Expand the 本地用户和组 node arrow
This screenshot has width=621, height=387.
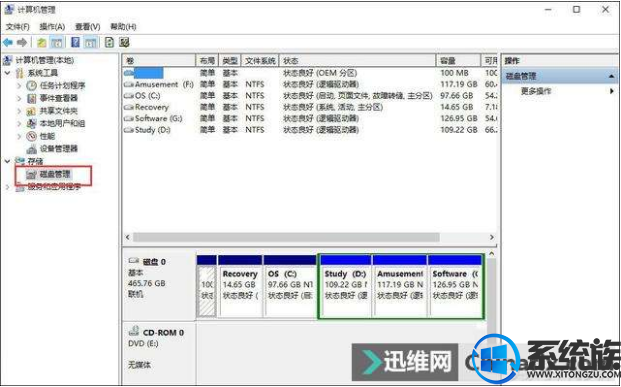(x=19, y=123)
